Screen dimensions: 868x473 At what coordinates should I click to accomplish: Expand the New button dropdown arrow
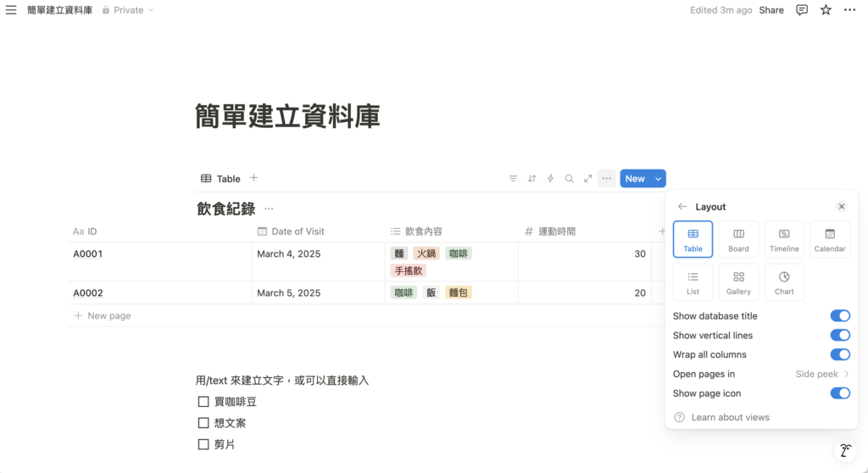pos(659,179)
